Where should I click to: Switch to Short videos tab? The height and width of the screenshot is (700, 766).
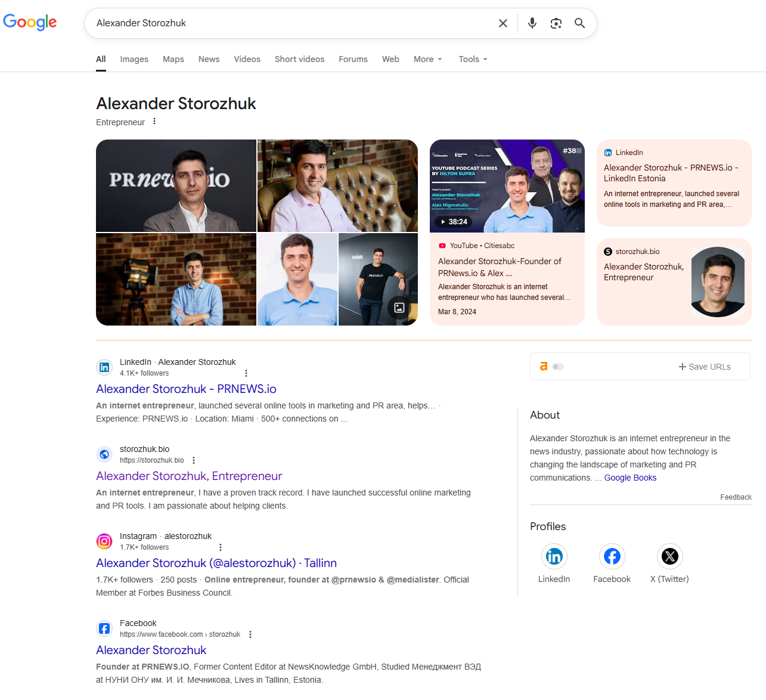[299, 59]
